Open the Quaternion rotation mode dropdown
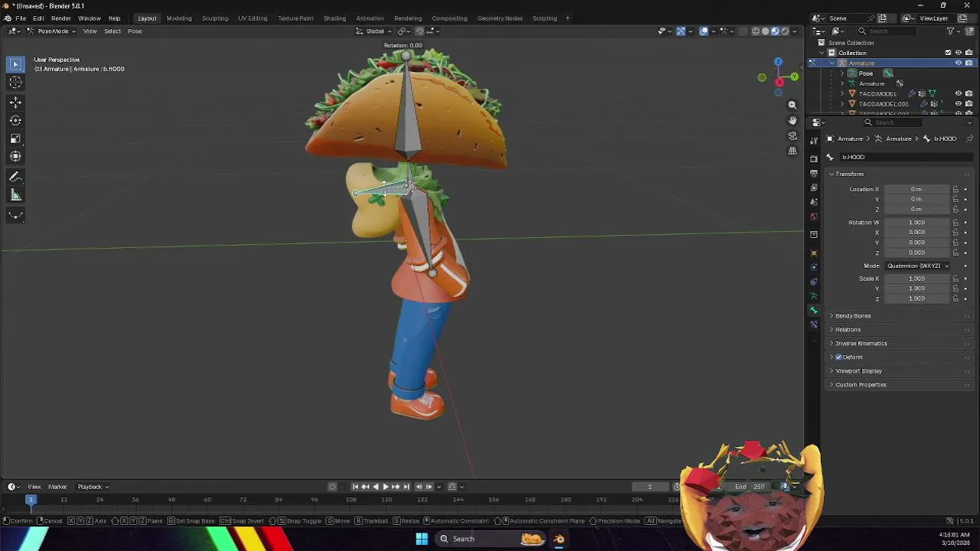 tap(917, 266)
